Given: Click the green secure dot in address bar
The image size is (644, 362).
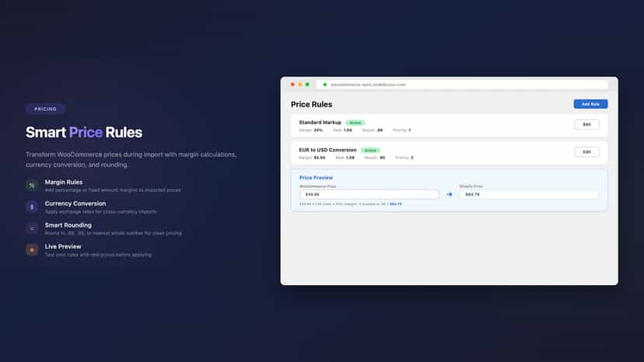Looking at the screenshot, I should (325, 85).
